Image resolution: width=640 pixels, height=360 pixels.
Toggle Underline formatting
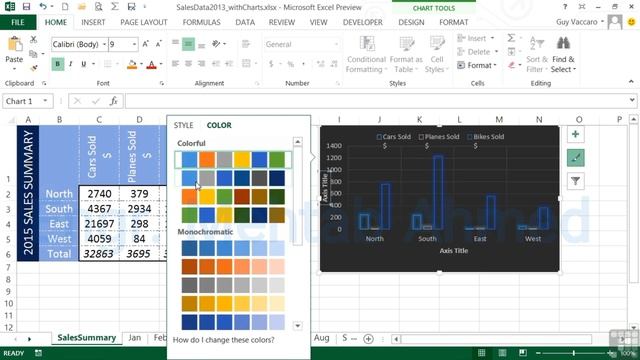(84, 64)
